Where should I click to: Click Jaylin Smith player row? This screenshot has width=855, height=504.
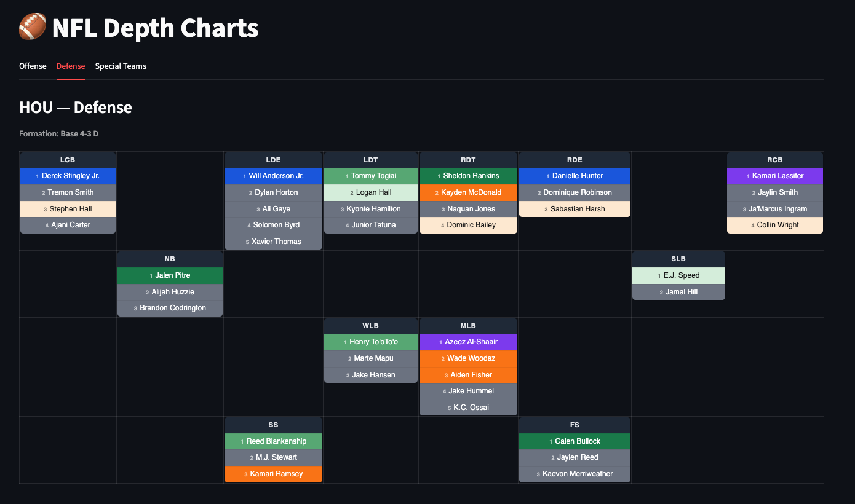pyautogui.click(x=775, y=192)
